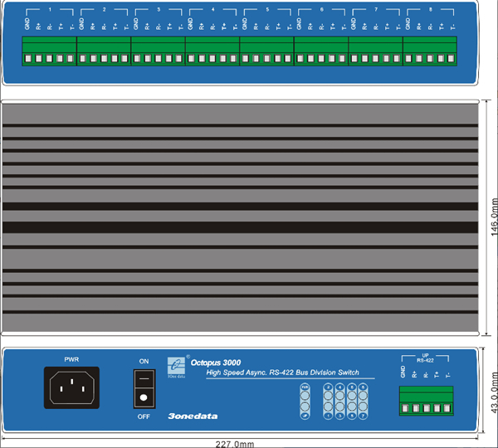The height and width of the screenshot is (448, 498).
Task: Select port 7 green terminal block
Action: [376, 51]
